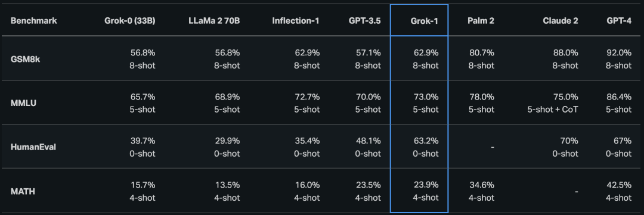The width and height of the screenshot is (644, 215).
Task: Select Claude 2's 5-shot + CoT cell
Action: 553,110
